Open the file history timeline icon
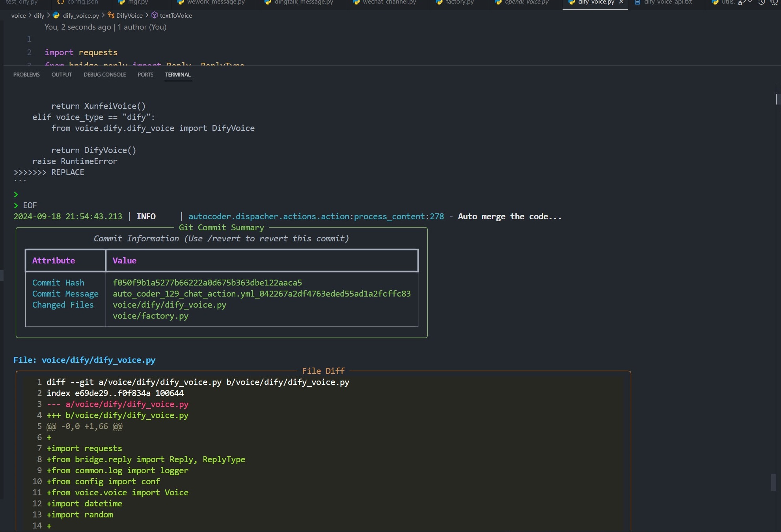This screenshot has width=781, height=532. (762, 2)
